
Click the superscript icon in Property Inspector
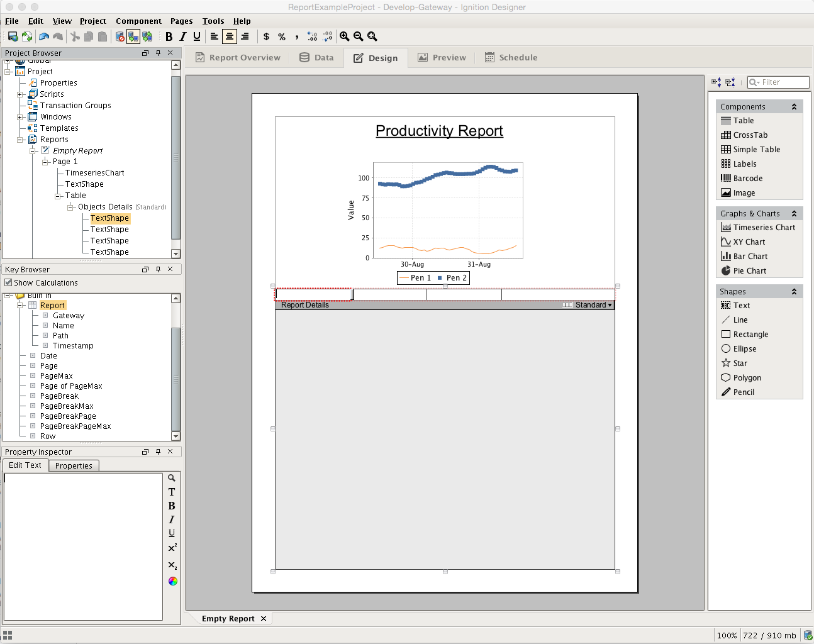pyautogui.click(x=172, y=548)
